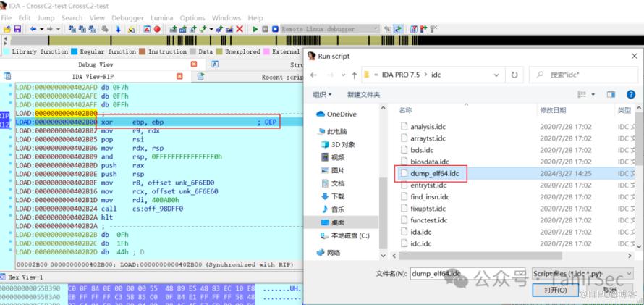Click the 新建文件夹 button

(363, 94)
